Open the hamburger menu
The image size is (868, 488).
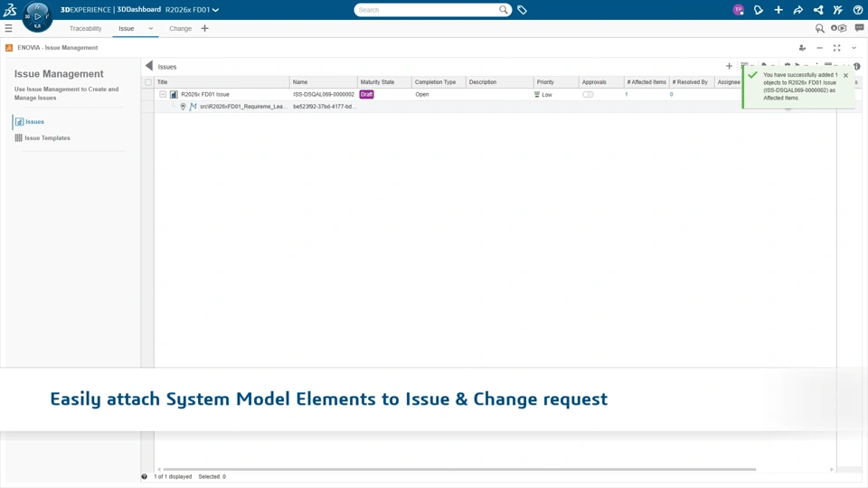[8, 28]
